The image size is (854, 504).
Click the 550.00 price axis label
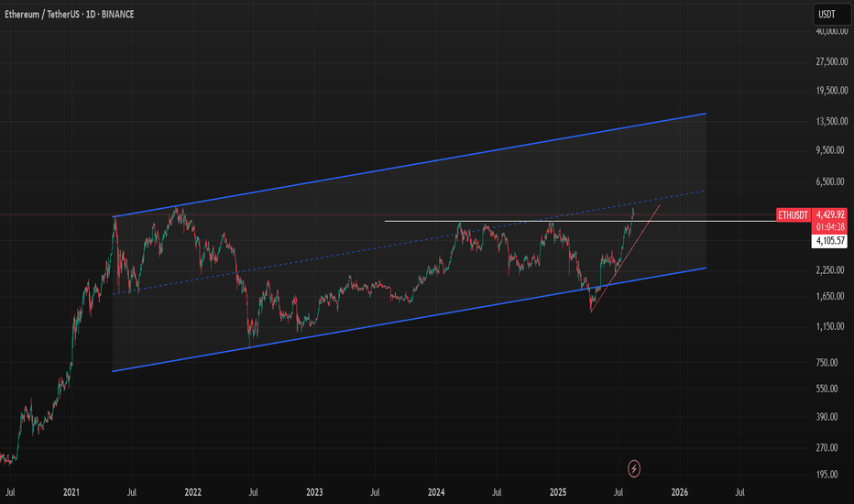[x=827, y=389]
